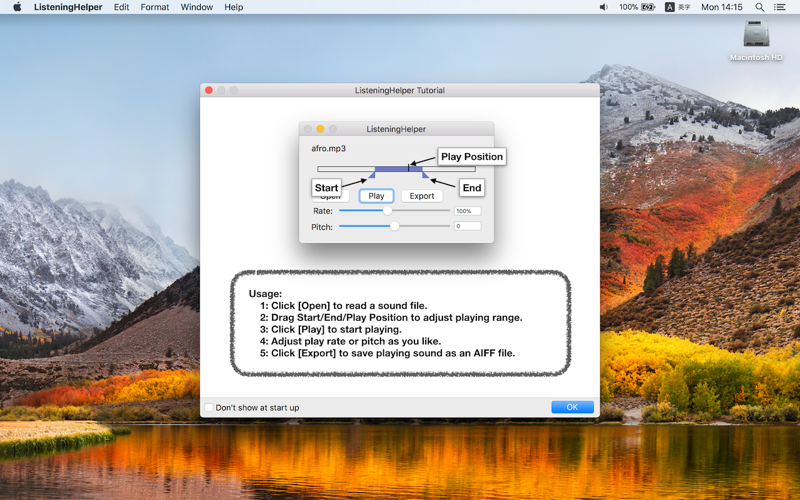Click the Start marker triangle on the timeline
The height and width of the screenshot is (500, 800).
click(372, 175)
